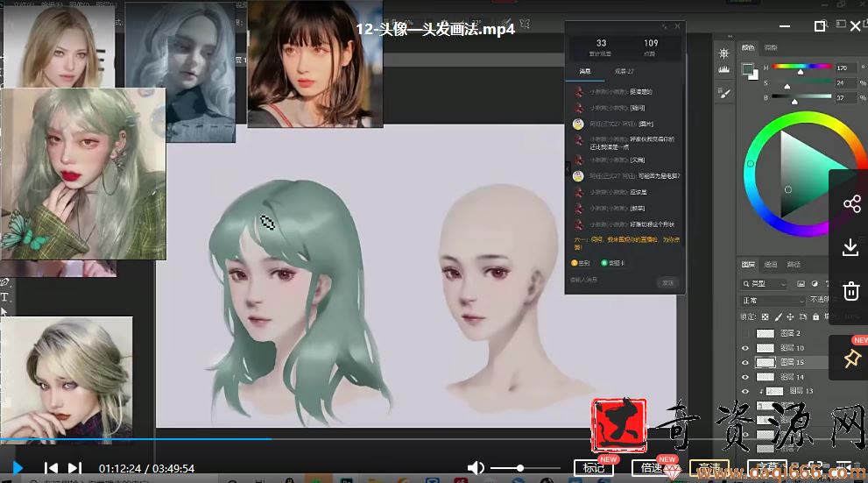Click the download icon on the side panel
Viewport: 868px width, 483px height.
(850, 247)
